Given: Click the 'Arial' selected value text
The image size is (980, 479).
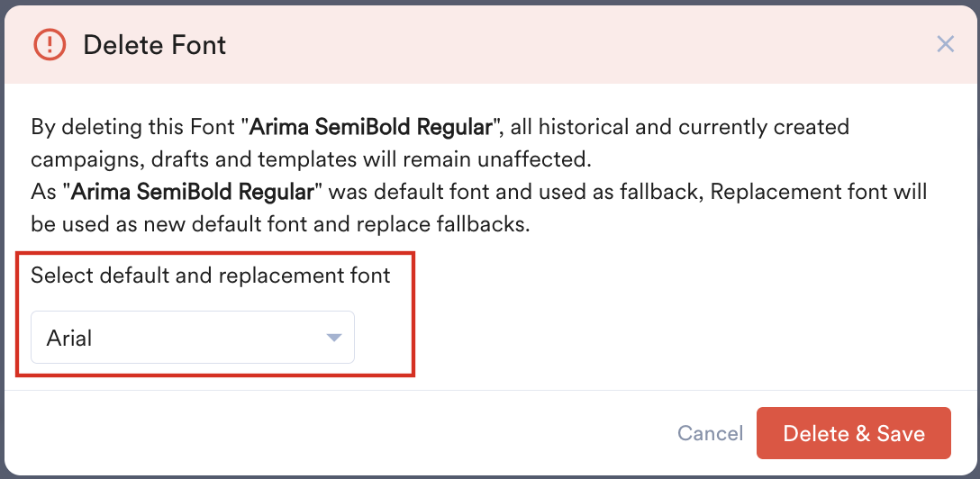Looking at the screenshot, I should (x=69, y=339).
